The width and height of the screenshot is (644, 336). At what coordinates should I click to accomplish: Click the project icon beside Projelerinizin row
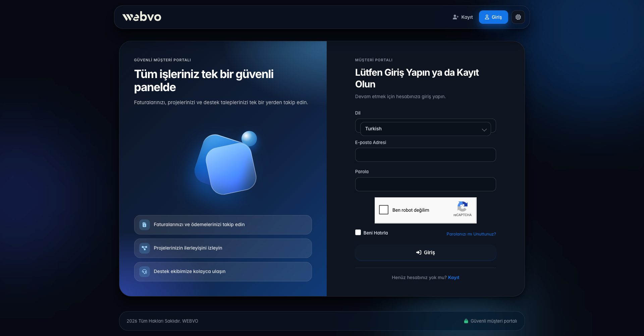[145, 248]
